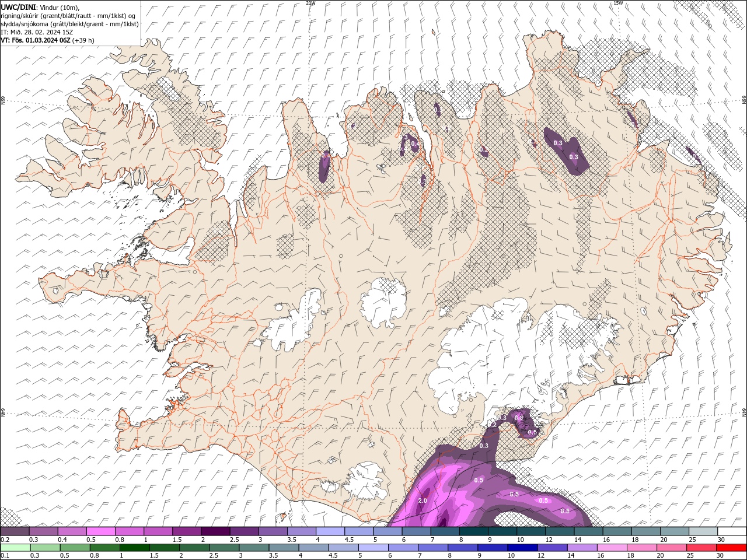This screenshot has height=560, width=747.
Task: Select the bright pink 0.5 snow swatch
Action: point(101,531)
